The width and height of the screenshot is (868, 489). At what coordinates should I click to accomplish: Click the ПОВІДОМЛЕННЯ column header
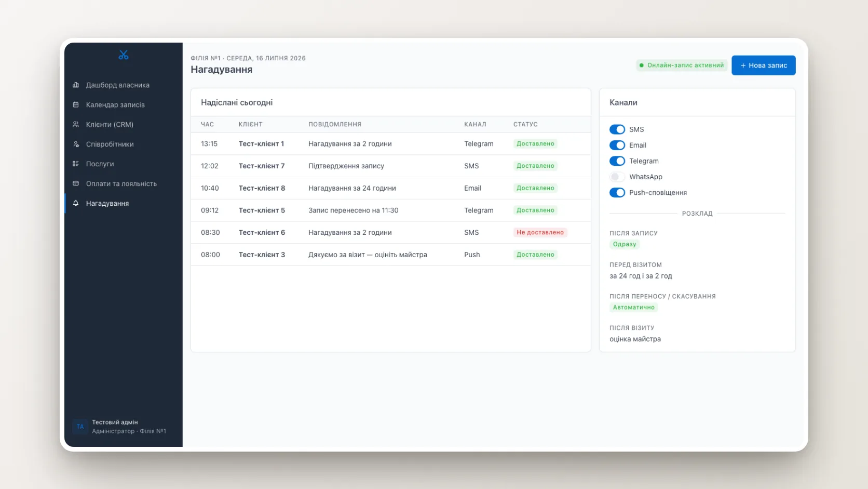(x=335, y=124)
